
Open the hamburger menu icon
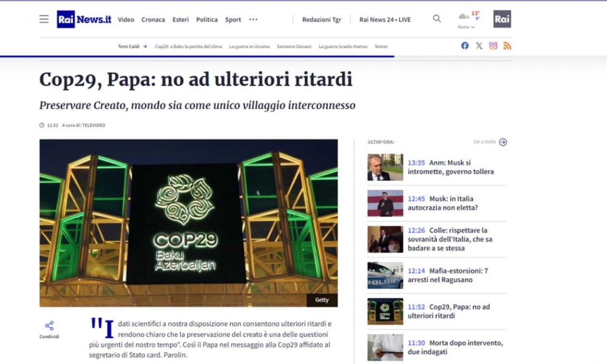[44, 19]
